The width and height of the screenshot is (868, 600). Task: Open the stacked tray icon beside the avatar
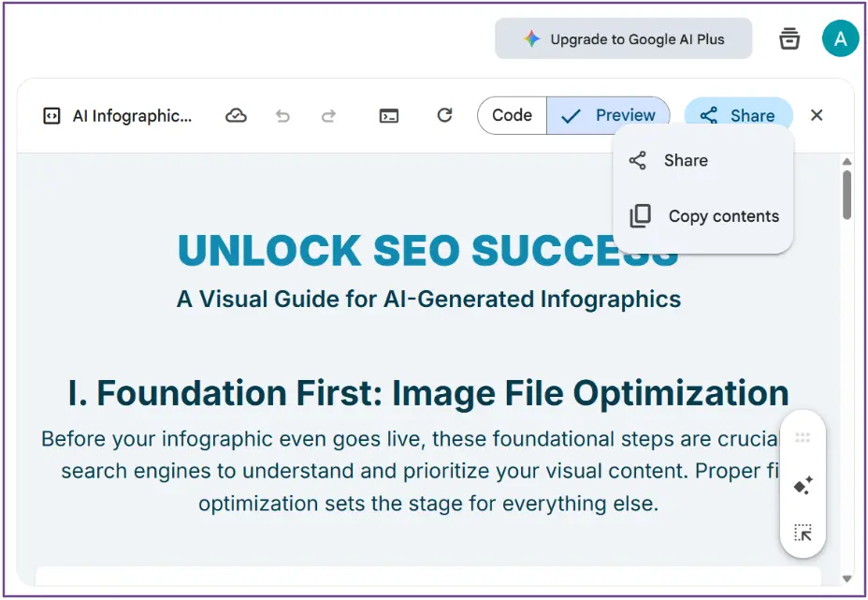click(789, 39)
